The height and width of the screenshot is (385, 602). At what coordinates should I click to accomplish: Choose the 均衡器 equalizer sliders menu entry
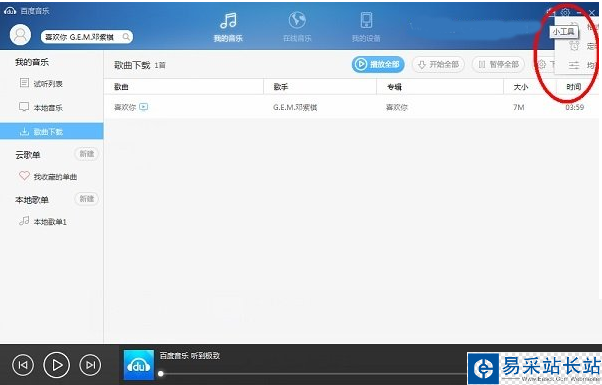coord(582,65)
